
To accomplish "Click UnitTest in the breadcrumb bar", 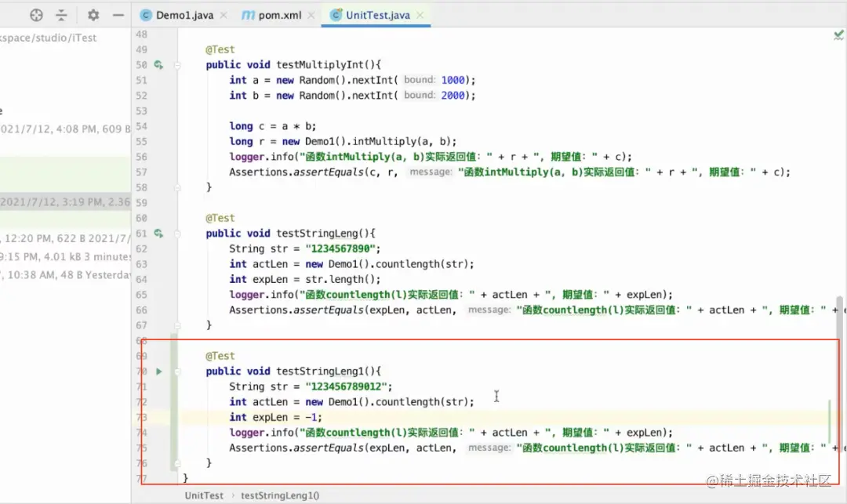I will click(x=204, y=495).
